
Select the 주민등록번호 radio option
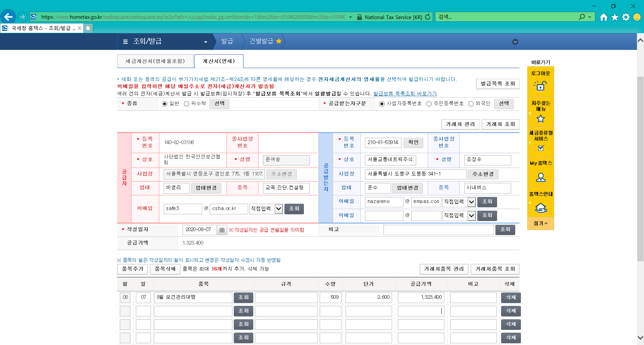429,104
